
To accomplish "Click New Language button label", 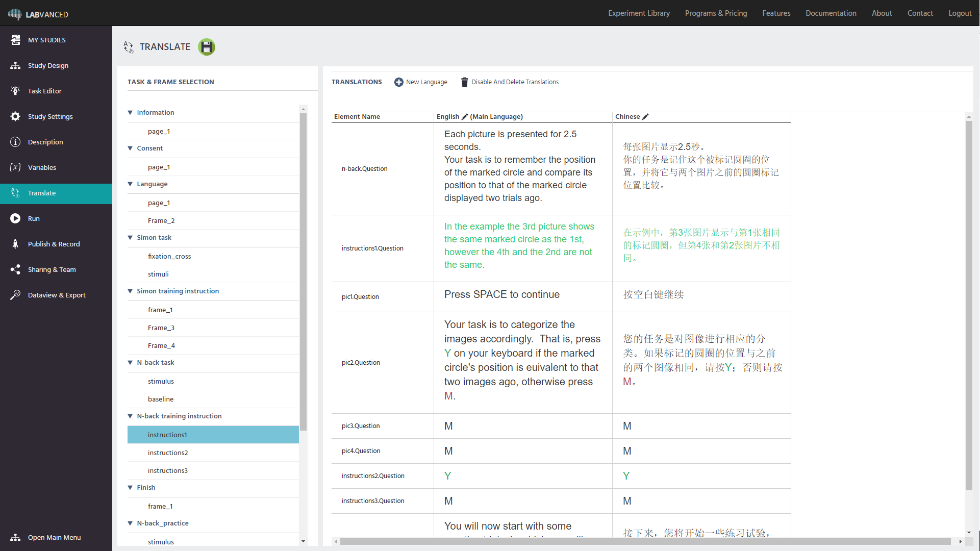I will coord(426,82).
